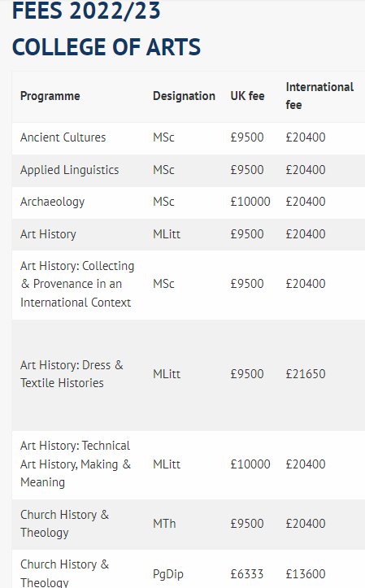
Task: Click the International fee column header
Action: (319, 96)
